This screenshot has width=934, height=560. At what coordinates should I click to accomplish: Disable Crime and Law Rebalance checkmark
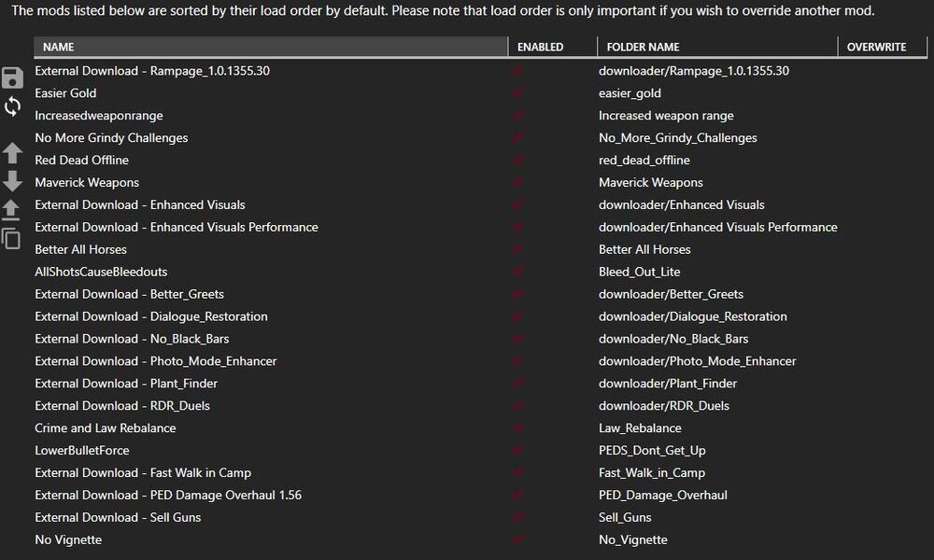[x=517, y=428]
